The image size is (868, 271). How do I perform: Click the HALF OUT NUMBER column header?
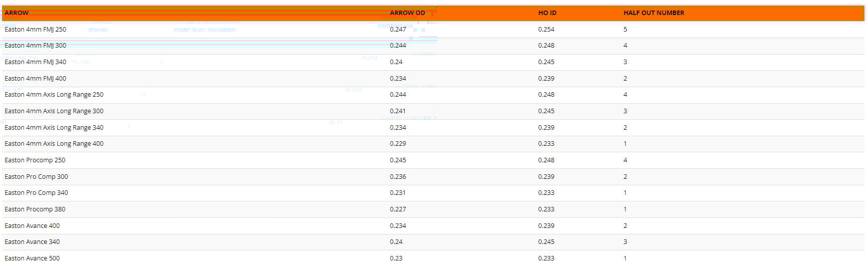[x=654, y=13]
